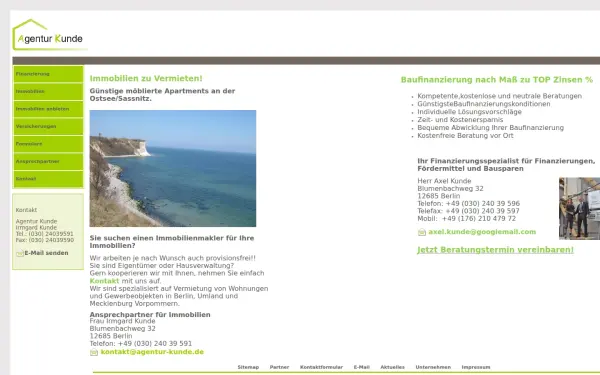600x375 pixels.
Task: Open the kontakt@agentur-kunde.de email link
Action: point(152,352)
